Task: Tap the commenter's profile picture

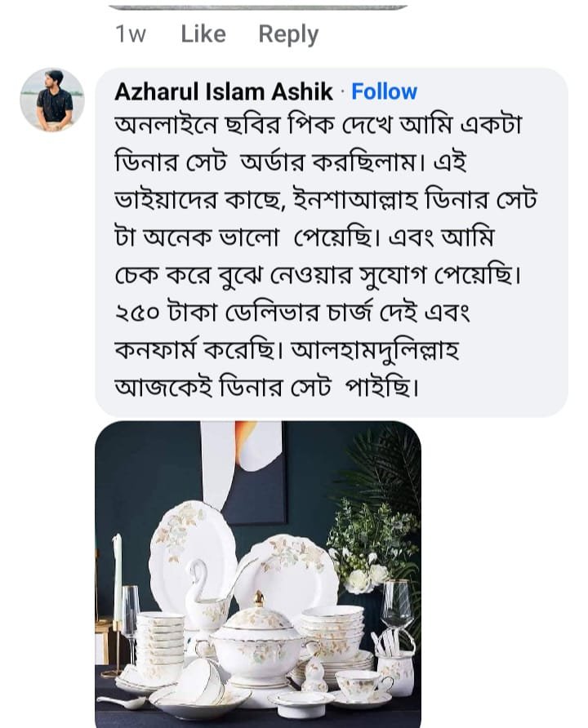Action: click(52, 100)
